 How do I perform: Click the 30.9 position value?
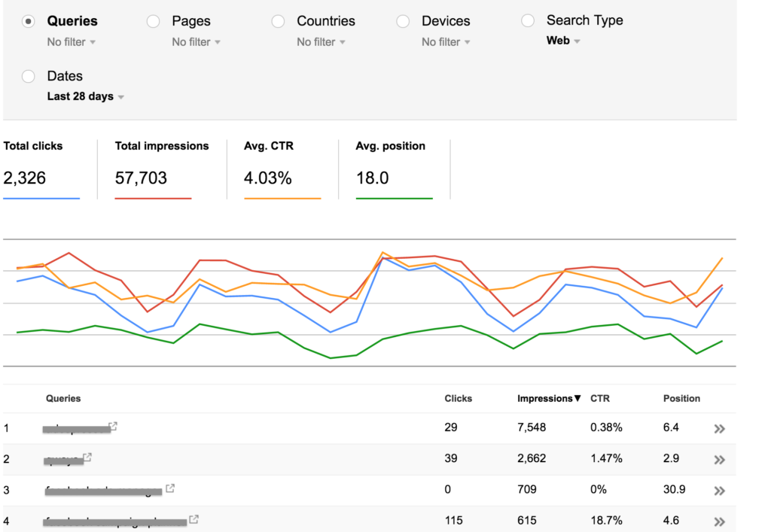(674, 489)
